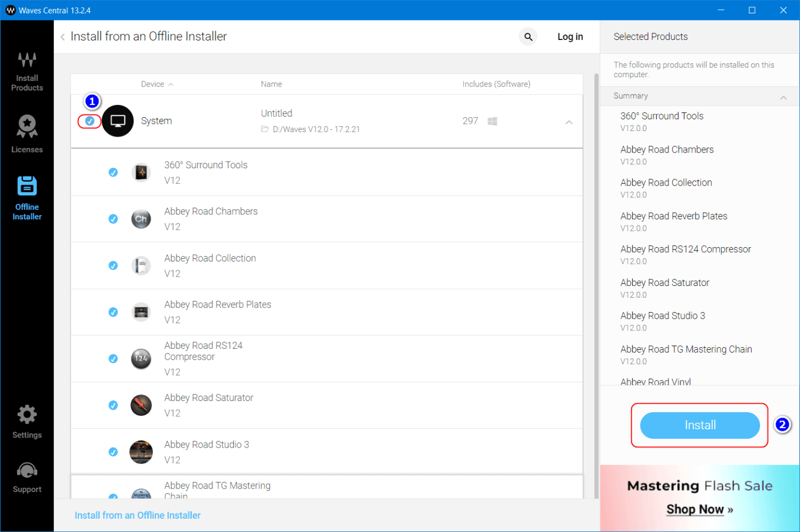Uncheck Abbey Road Saturator checkbox
800x532 pixels.
(x=113, y=405)
